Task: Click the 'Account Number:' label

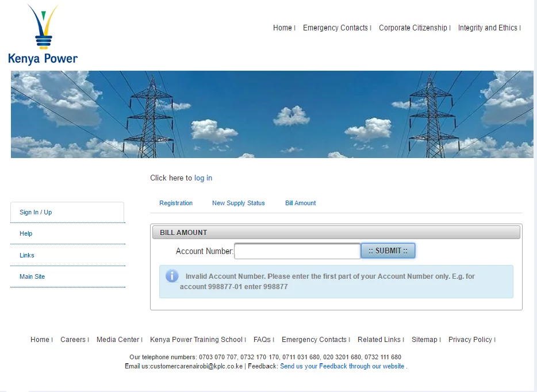Action: [x=205, y=251]
